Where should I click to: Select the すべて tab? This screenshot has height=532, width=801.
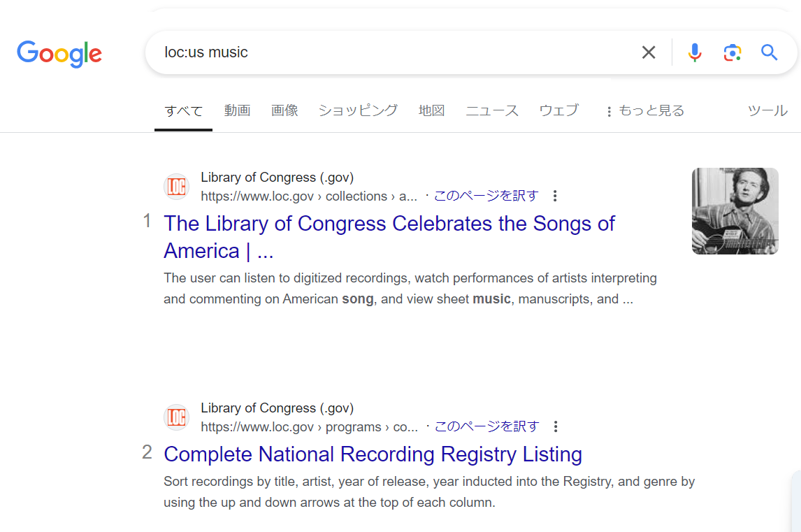183,111
